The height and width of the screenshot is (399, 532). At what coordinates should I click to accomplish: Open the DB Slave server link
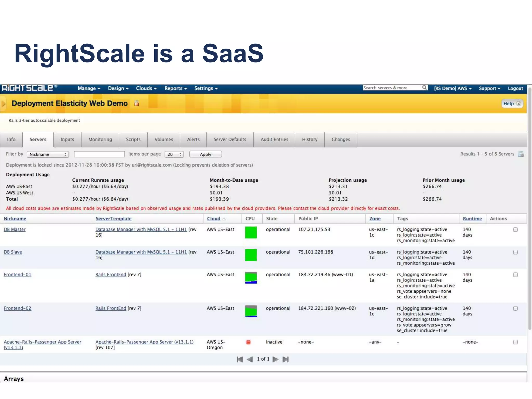point(13,252)
